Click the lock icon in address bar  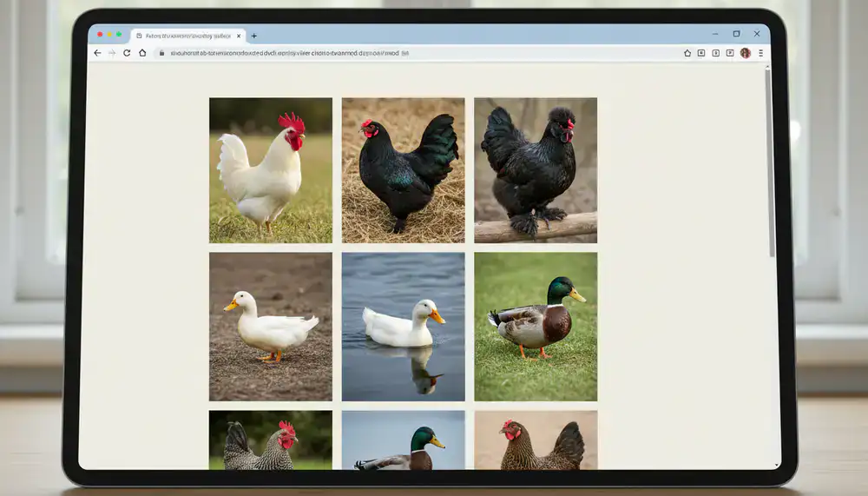pyautogui.click(x=161, y=53)
